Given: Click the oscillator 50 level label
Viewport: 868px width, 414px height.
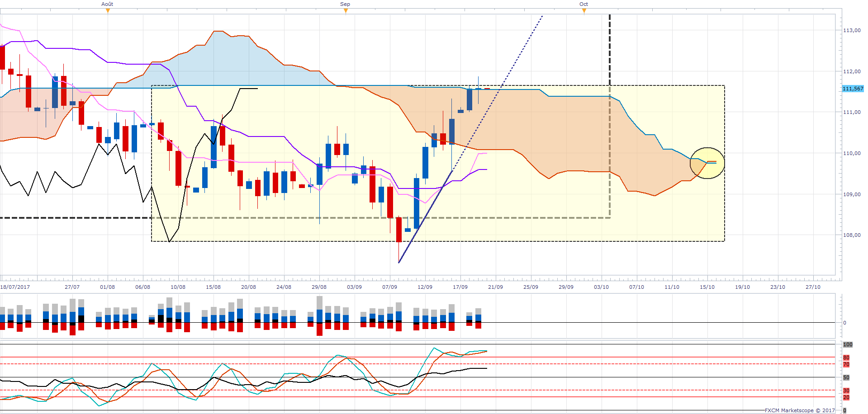Looking at the screenshot, I should (846, 377).
